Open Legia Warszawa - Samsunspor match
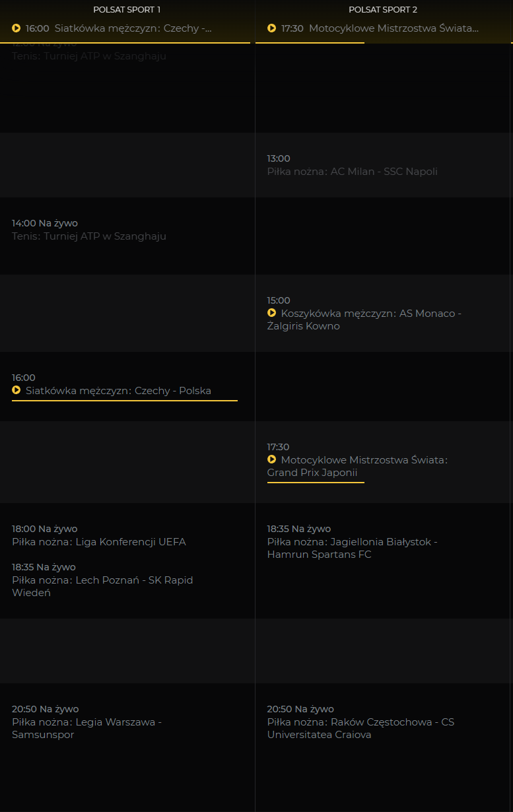This screenshot has width=513, height=812. (x=86, y=728)
